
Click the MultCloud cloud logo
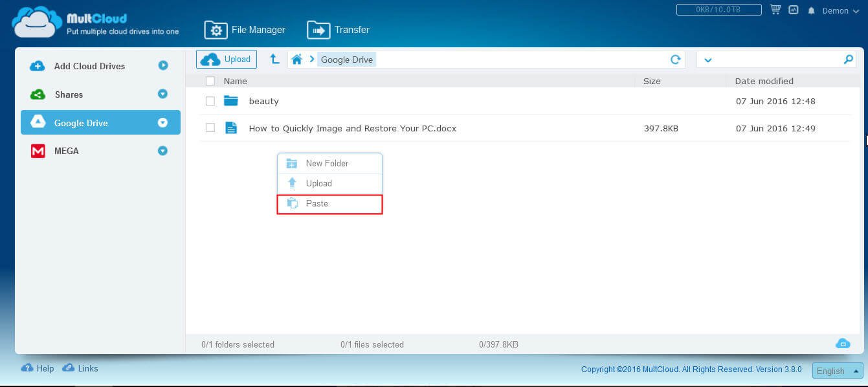pyautogui.click(x=37, y=22)
